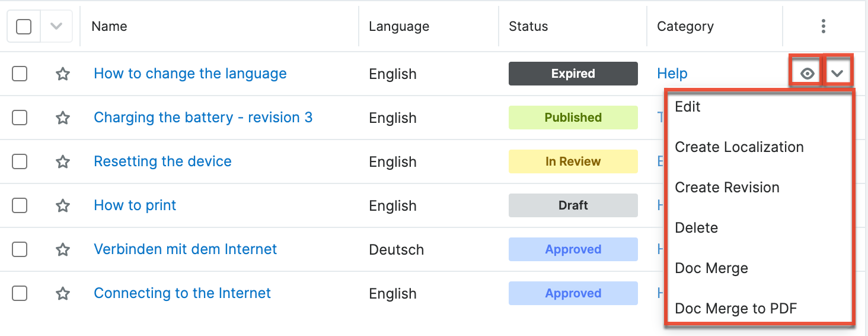Click the star beside "How to print"
868x336 pixels.
point(63,206)
